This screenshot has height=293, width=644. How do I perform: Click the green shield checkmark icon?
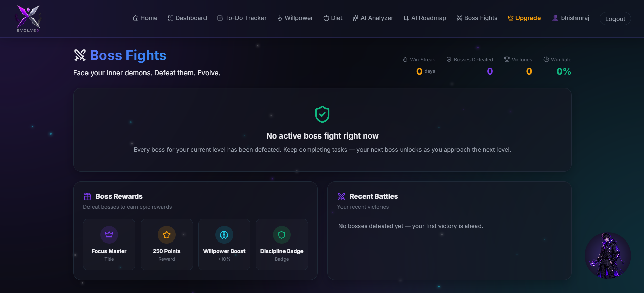322,114
